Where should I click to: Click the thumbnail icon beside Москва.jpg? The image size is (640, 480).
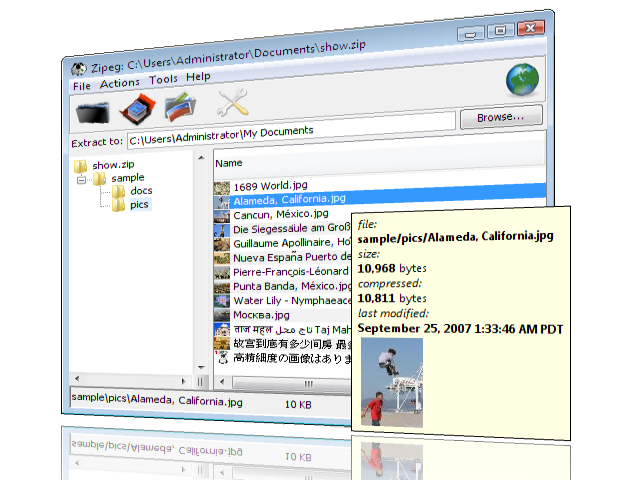pos(222,315)
